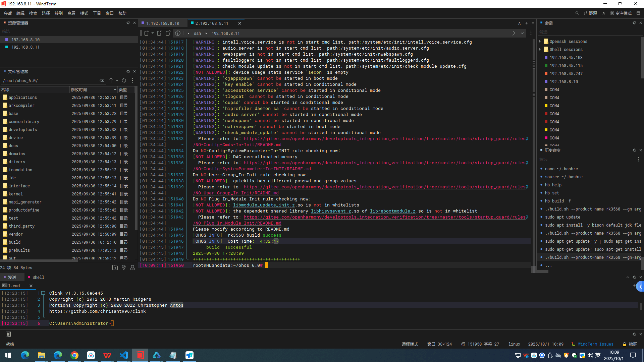Screen dimensions: 644x362
Task: Click the A font icon in tab bar
Action: (520, 23)
